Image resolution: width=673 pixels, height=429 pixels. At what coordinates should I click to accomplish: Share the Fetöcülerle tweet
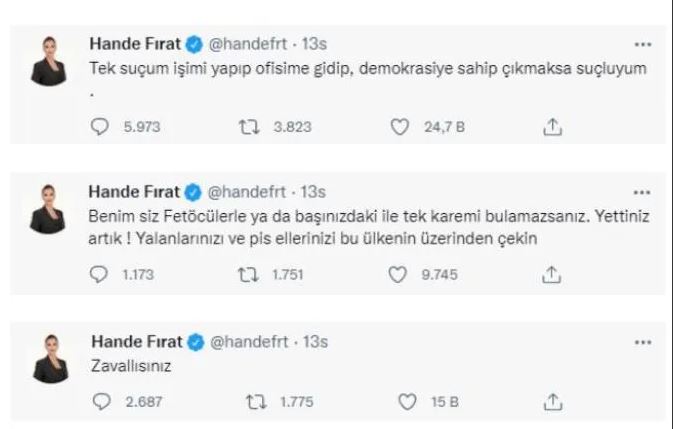point(551,274)
